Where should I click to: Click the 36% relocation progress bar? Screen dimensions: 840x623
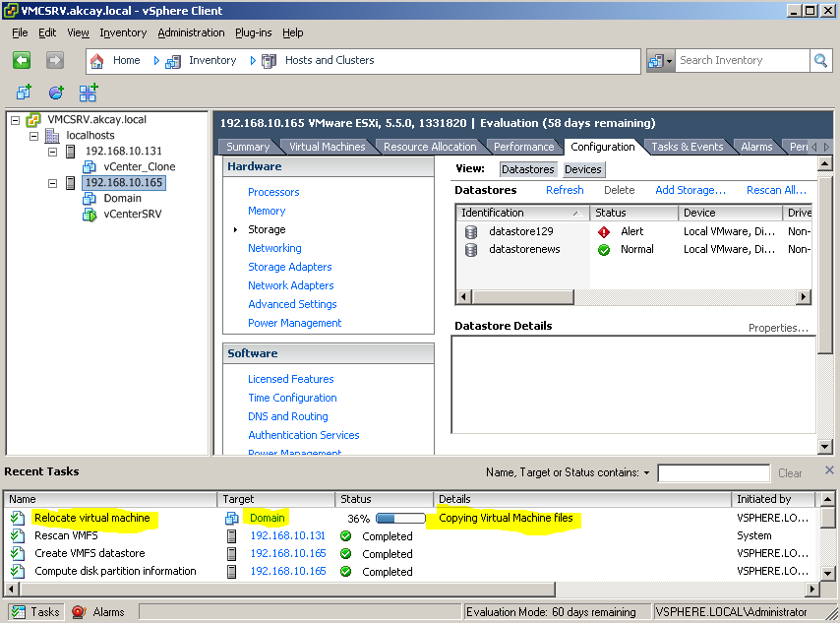pyautogui.click(x=400, y=519)
